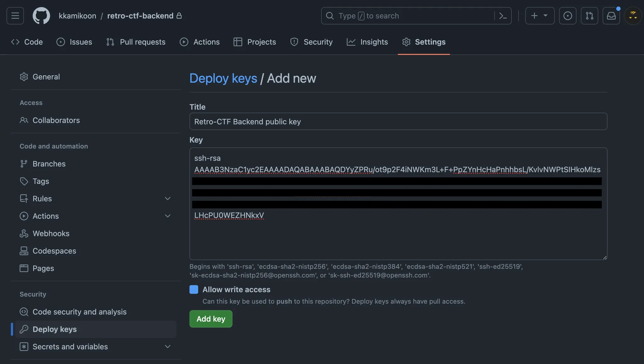Click the Title input field
This screenshot has height=364, width=644.
tap(398, 121)
